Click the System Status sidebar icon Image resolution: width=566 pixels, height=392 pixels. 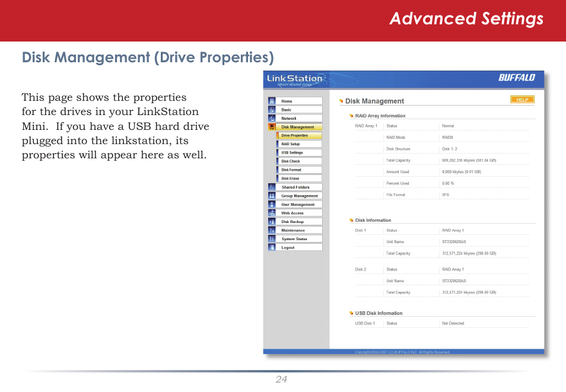(272, 239)
